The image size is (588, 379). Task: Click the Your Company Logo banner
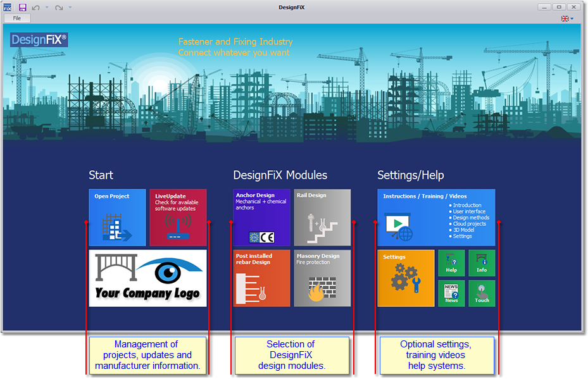147,278
